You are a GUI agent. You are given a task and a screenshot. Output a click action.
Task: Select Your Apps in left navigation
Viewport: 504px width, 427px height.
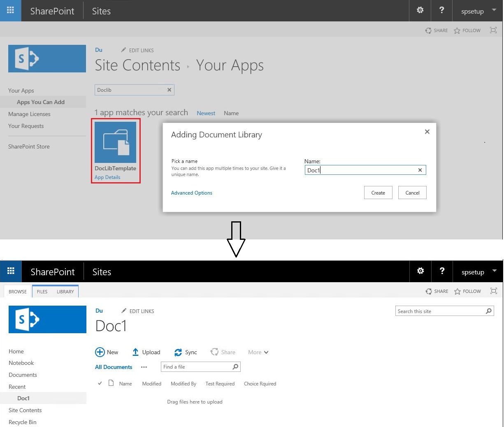pyautogui.click(x=21, y=91)
